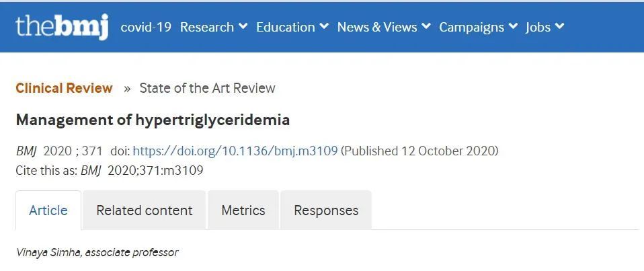Go to Clinical Review category
This screenshot has width=644, height=271.
(x=64, y=88)
